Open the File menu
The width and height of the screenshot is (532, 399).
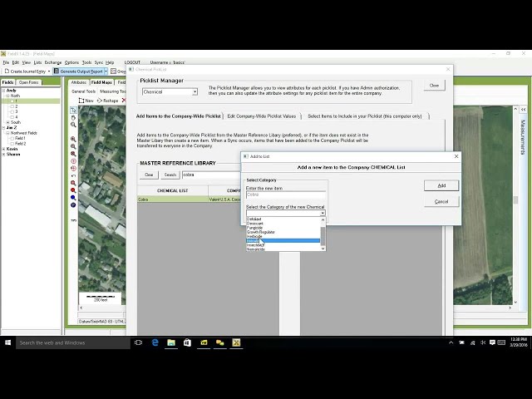pyautogui.click(x=6, y=62)
